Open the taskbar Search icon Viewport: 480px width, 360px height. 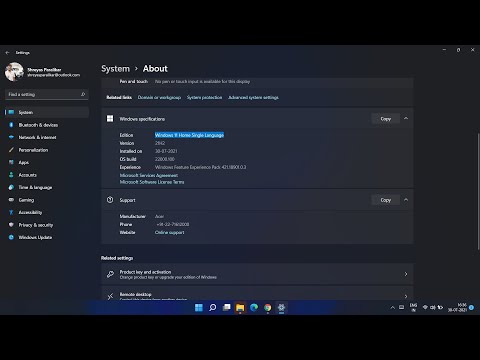click(213, 307)
